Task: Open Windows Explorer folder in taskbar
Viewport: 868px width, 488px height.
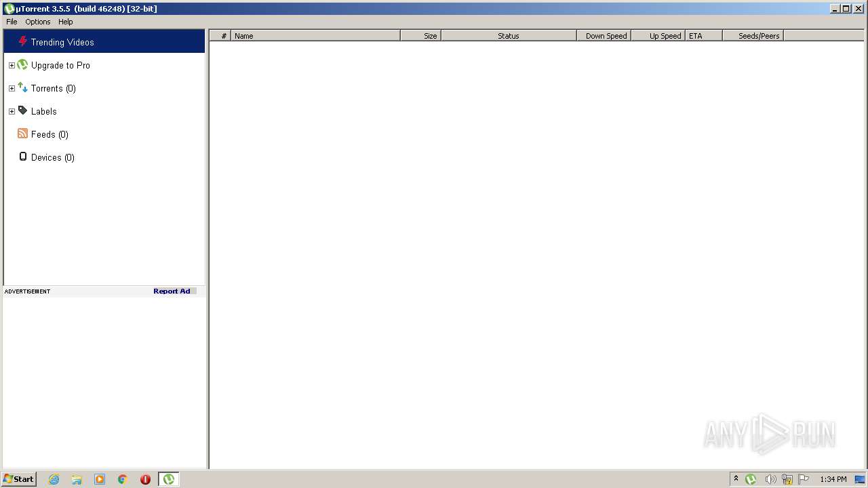Action: [77, 479]
